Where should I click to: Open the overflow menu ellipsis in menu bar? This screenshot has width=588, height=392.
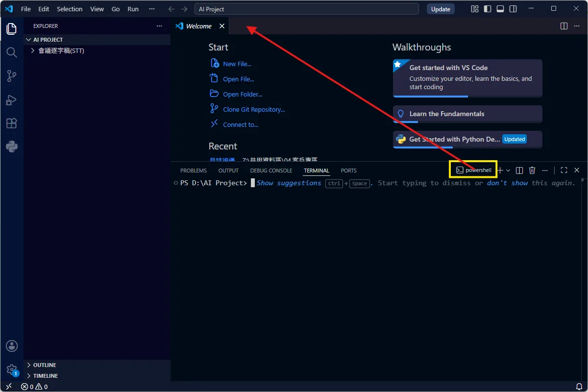pyautogui.click(x=152, y=9)
